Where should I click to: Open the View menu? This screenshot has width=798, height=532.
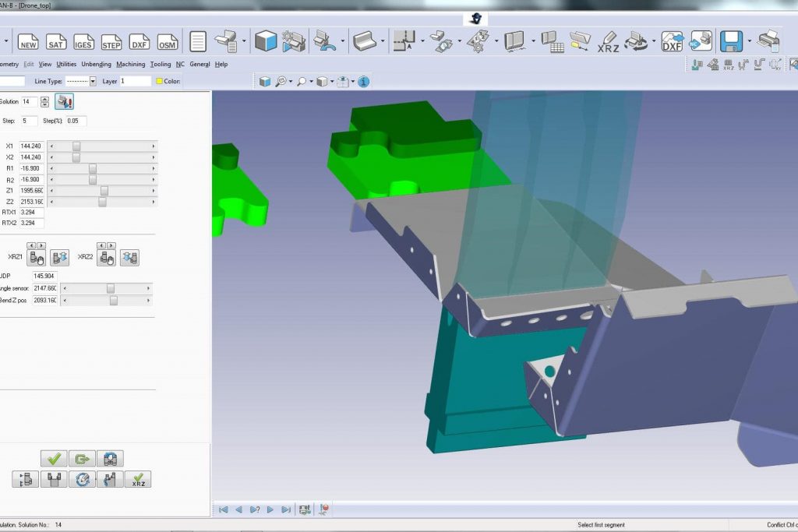click(x=45, y=64)
